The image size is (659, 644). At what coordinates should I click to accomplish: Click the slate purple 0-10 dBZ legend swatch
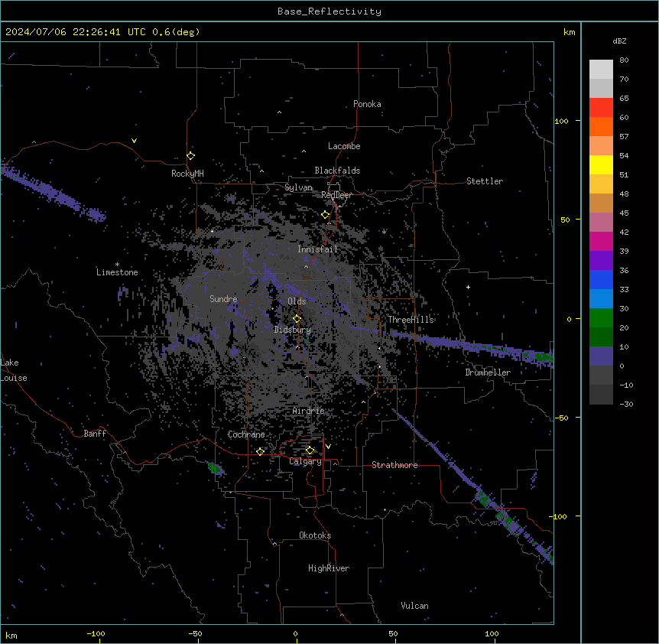tap(601, 356)
